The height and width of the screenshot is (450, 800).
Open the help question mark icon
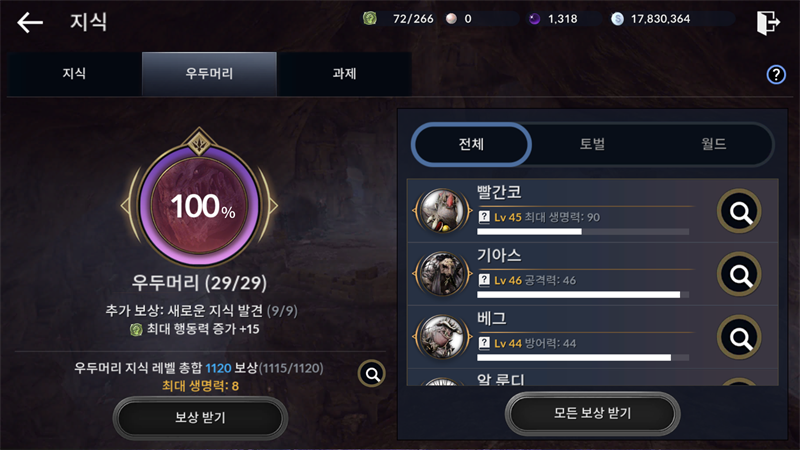776,74
